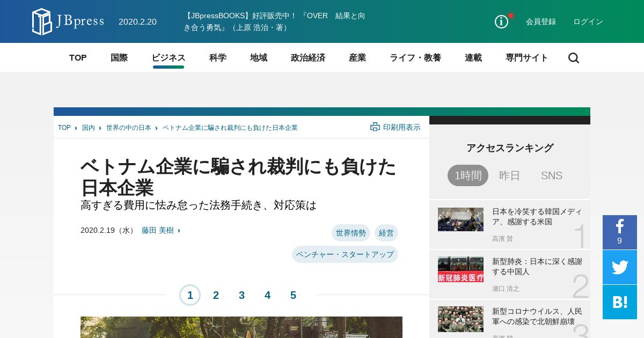Open 新型肺炎：日本に深く感謝する中国人 article
Image resolution: width=644 pixels, height=338 pixels.
[x=537, y=267]
